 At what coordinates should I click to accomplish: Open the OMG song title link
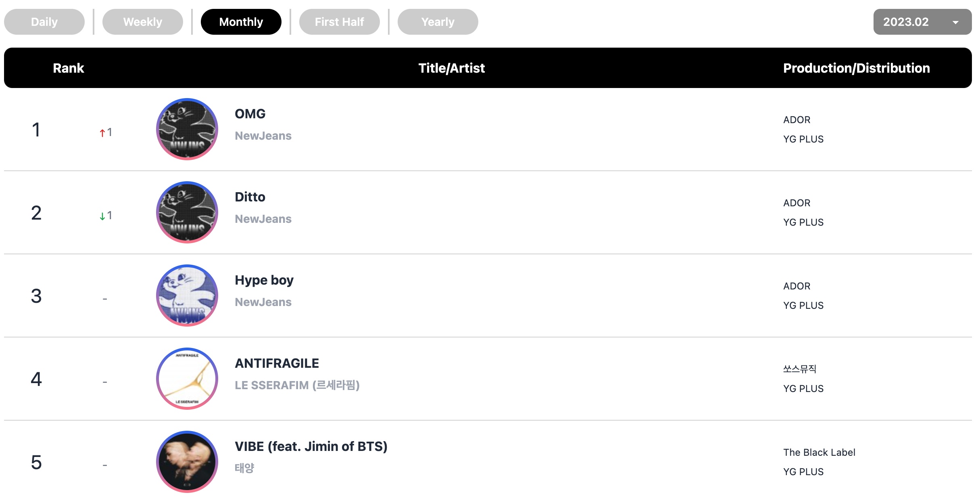click(x=250, y=114)
